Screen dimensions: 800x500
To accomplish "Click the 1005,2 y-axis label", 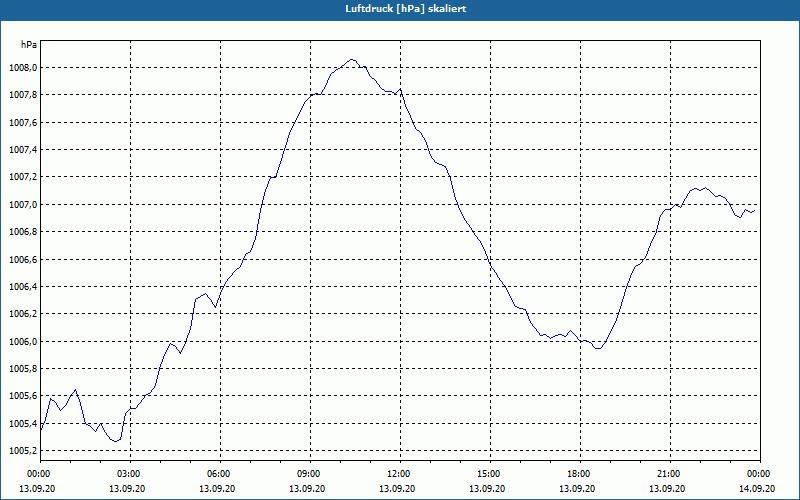I will 22,451.
